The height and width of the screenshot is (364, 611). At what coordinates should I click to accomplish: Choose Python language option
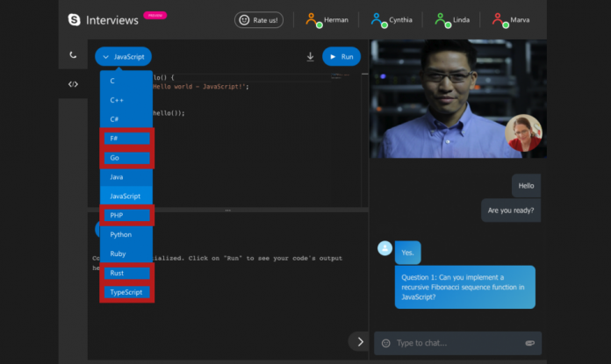tap(126, 234)
